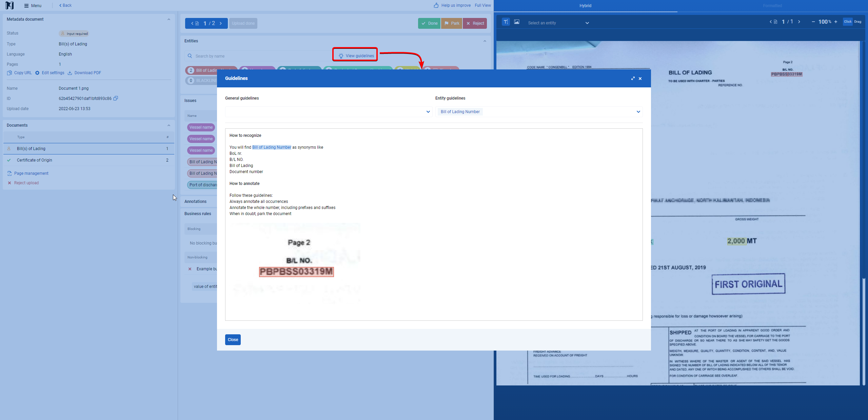The height and width of the screenshot is (420, 868).
Task: Select the image annotation mode icon
Action: click(x=517, y=22)
